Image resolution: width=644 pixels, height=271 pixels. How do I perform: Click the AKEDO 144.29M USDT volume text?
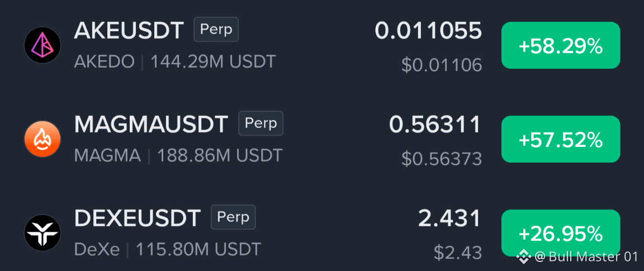174,62
